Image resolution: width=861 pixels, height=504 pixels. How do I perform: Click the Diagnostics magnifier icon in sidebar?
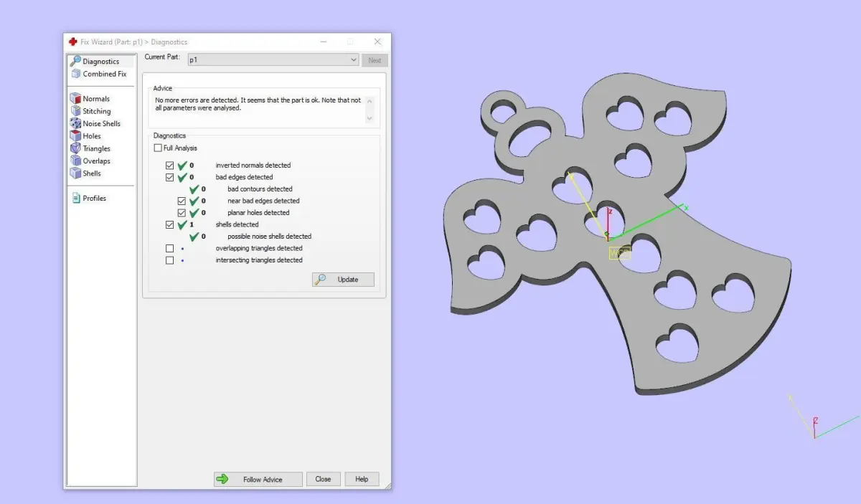pos(75,61)
